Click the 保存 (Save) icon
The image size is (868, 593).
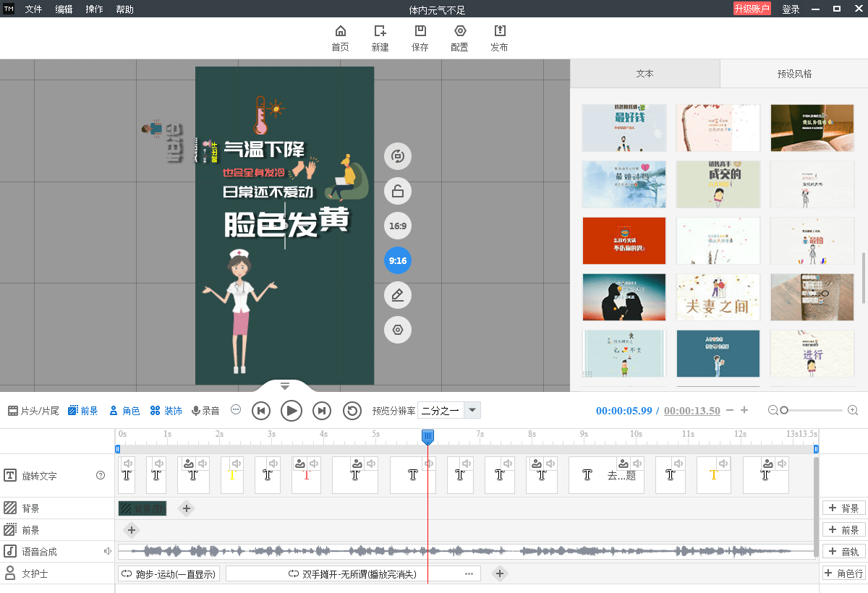coord(420,38)
